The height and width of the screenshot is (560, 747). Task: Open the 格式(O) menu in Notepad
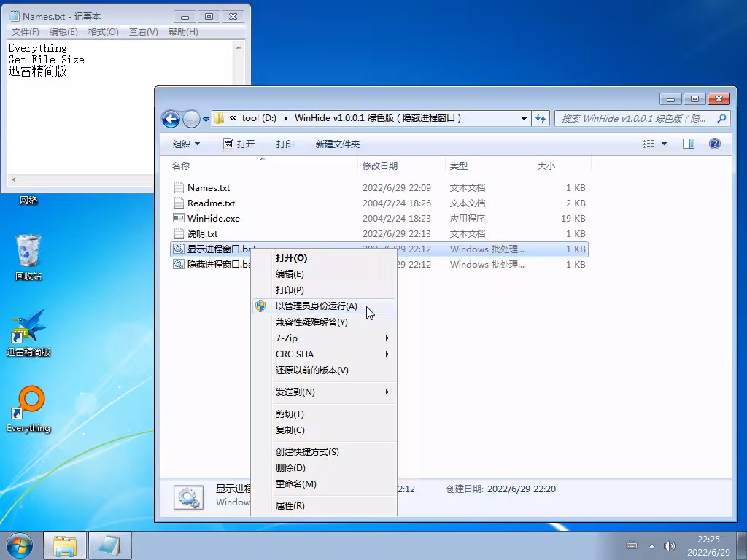pyautogui.click(x=103, y=32)
